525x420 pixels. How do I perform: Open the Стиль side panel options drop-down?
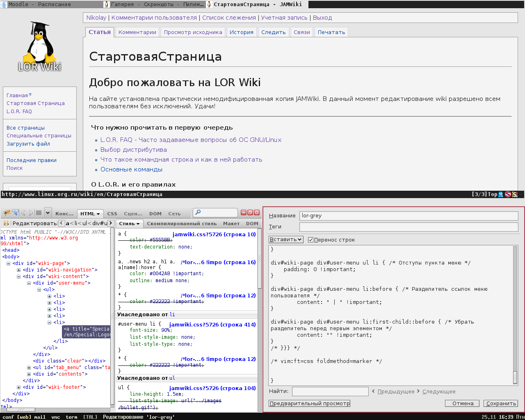[x=138, y=224]
